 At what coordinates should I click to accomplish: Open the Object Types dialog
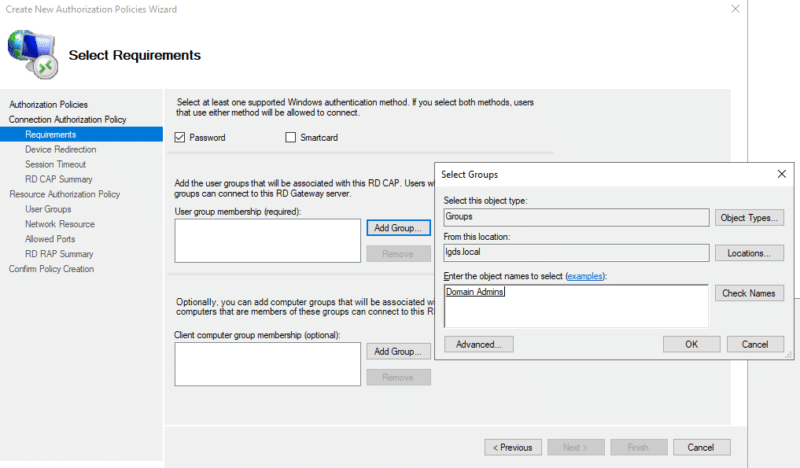[749, 217]
